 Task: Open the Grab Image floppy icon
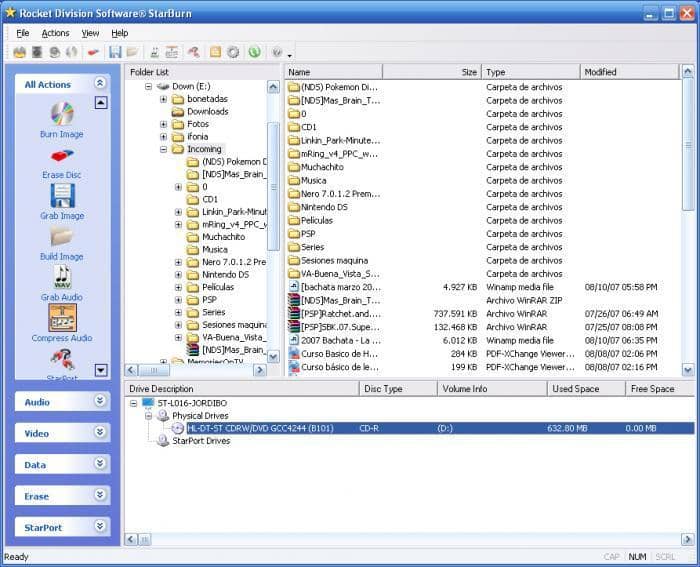point(62,196)
